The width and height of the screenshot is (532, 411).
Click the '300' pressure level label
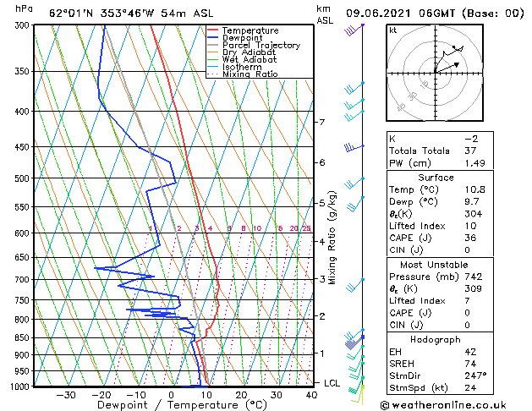(24, 25)
